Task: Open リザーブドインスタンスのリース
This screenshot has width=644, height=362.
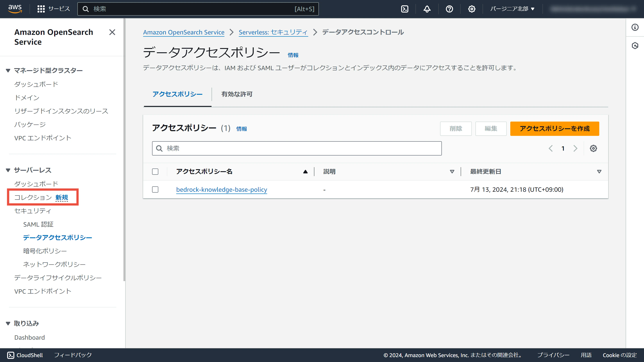Action: [61, 111]
